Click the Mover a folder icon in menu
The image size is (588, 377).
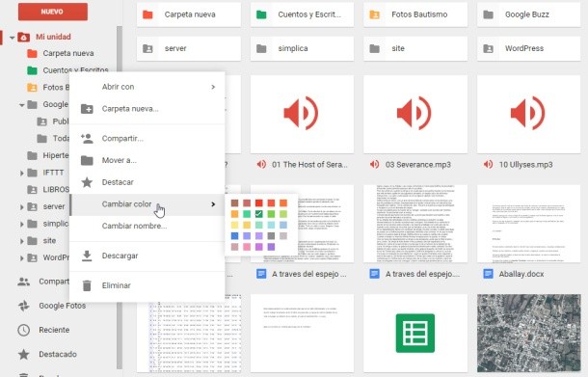(x=87, y=161)
